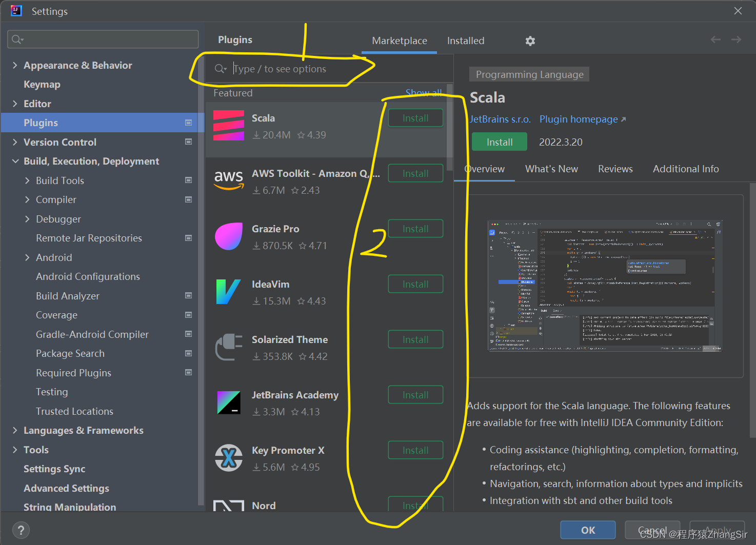Viewport: 756px width, 545px height.
Task: Open the help question mark button
Action: [x=21, y=530]
